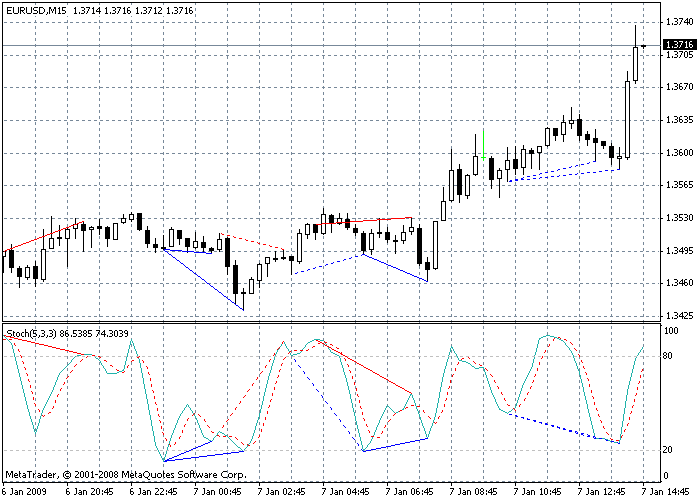This screenshot has height=500, width=700.
Task: Click the 1.3600 level on price scale
Action: tap(677, 153)
